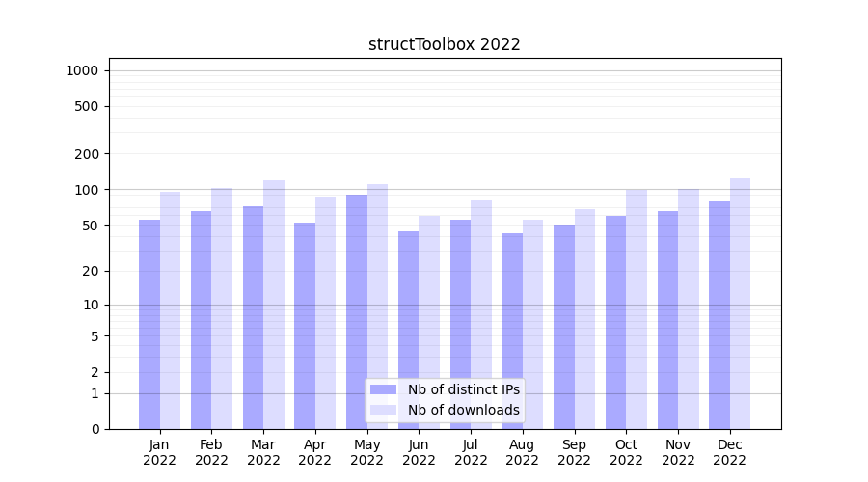Pick the Oct 2022 downloads bar
This screenshot has height=482, width=868.
pyautogui.click(x=637, y=308)
